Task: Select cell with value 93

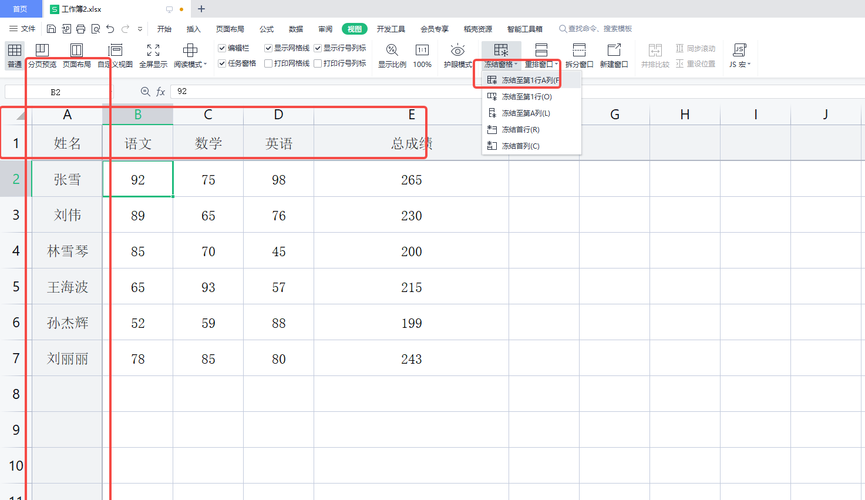Action: [208, 287]
